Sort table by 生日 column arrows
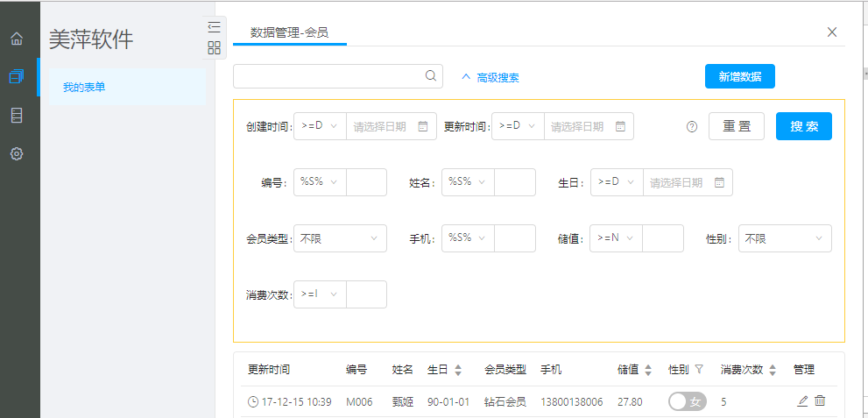 click(458, 371)
